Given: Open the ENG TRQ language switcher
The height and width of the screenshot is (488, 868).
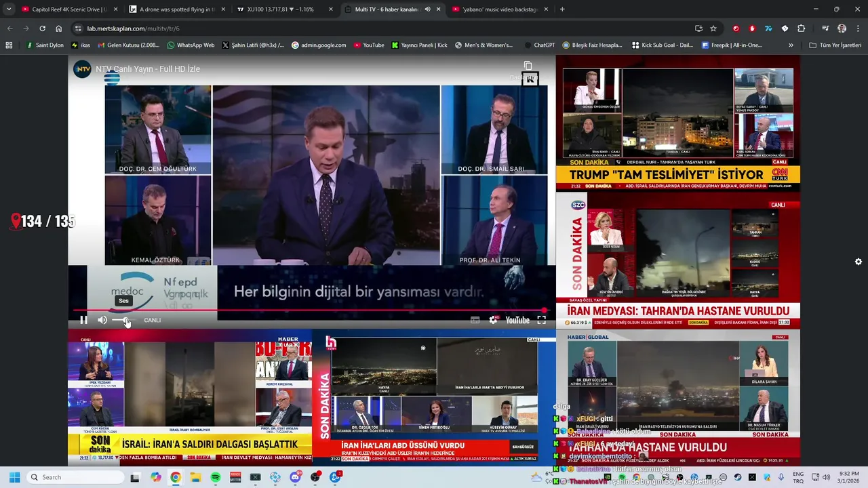Looking at the screenshot, I should pos(798,477).
